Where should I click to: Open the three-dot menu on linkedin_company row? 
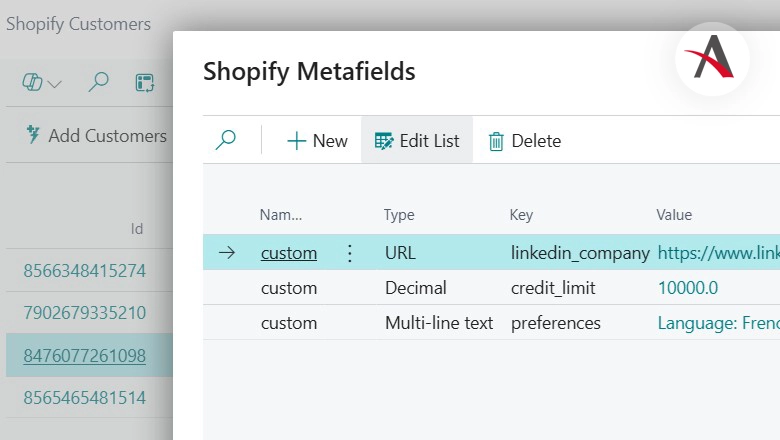[349, 253]
